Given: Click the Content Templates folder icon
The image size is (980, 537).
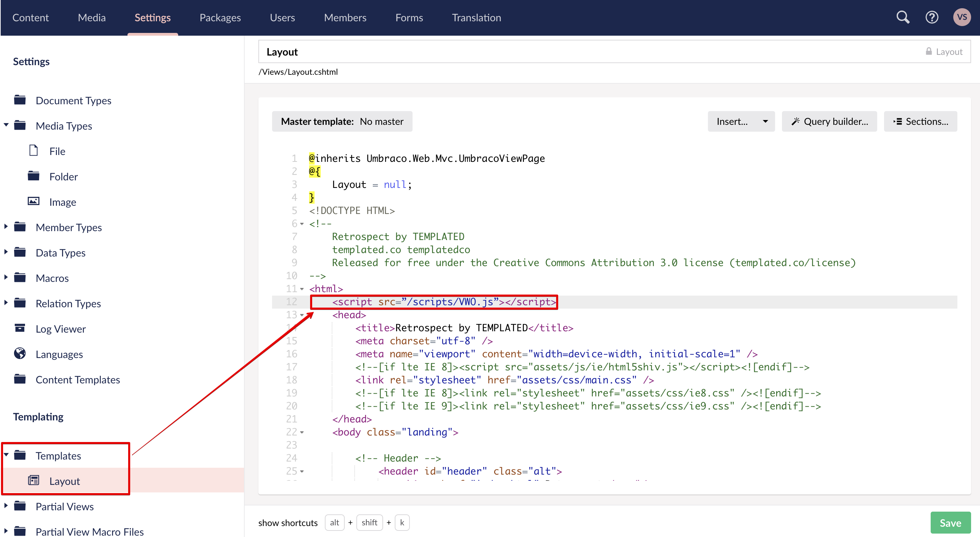Looking at the screenshot, I should pos(20,379).
